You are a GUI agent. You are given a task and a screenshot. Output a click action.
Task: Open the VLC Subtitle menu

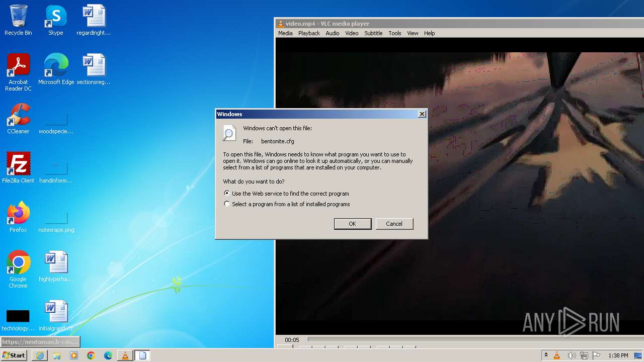tap(373, 33)
